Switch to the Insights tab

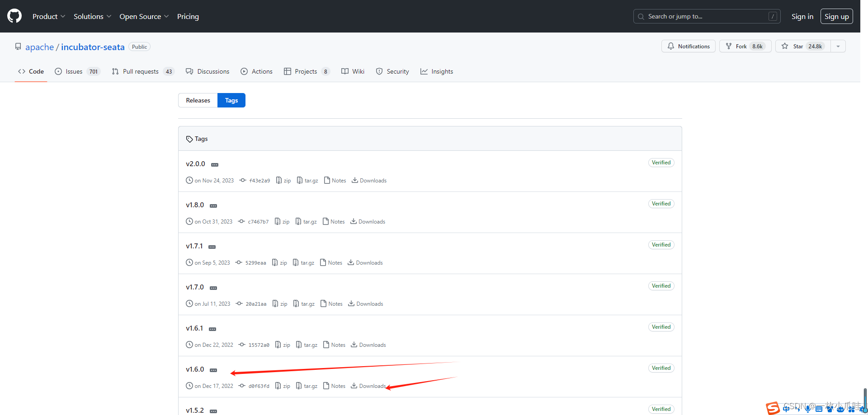click(x=437, y=71)
